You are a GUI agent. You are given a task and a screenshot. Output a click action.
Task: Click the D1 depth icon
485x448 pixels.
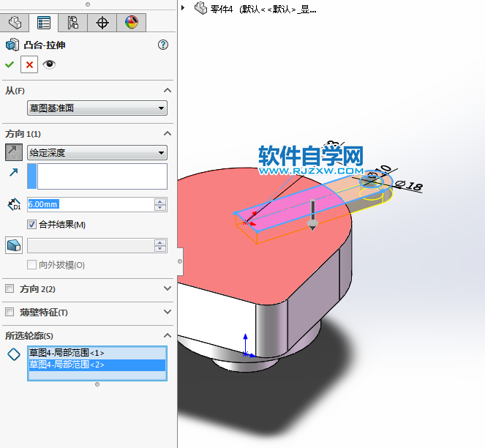(x=14, y=205)
